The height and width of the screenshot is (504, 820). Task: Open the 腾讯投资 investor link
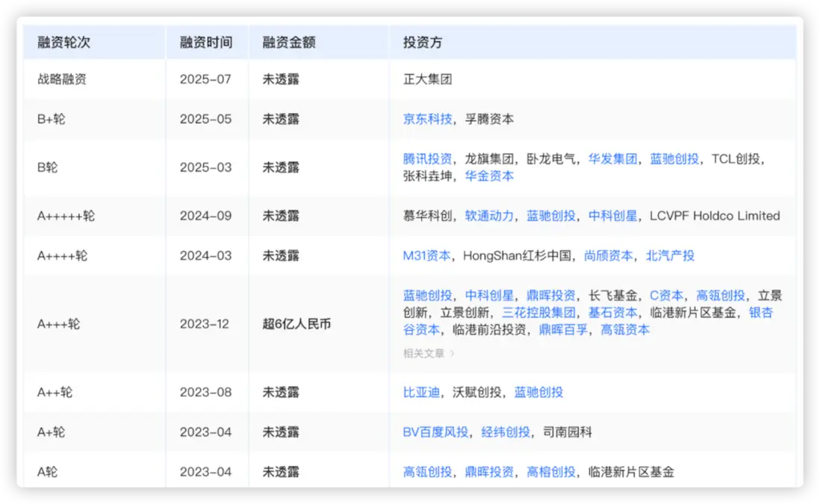click(427, 159)
